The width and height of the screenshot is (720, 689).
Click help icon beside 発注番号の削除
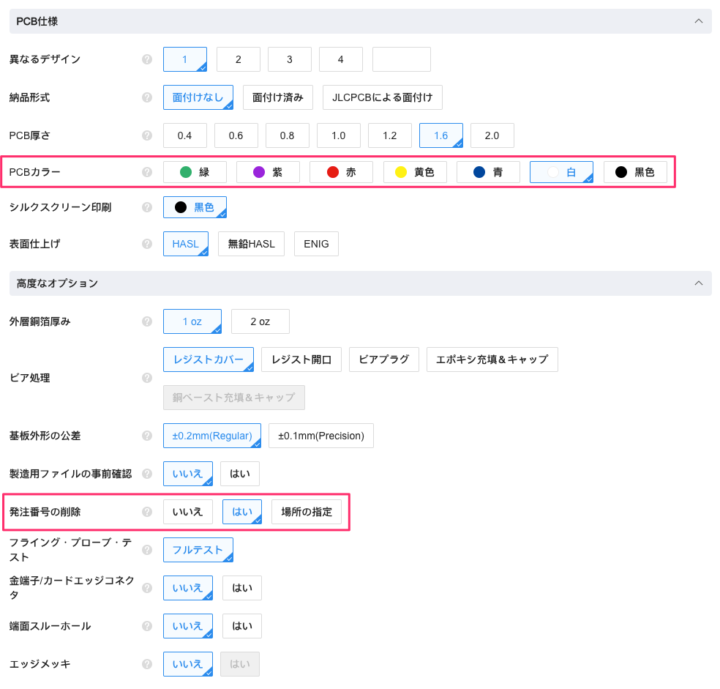(147, 512)
